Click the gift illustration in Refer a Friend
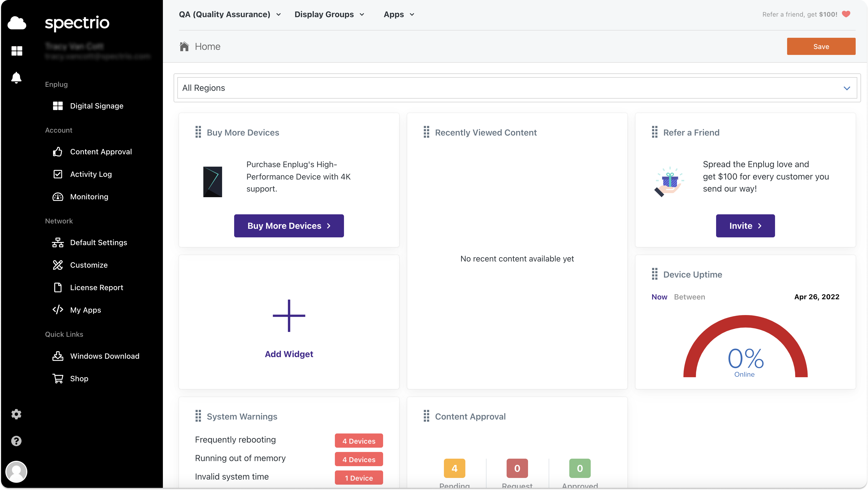 (x=669, y=182)
